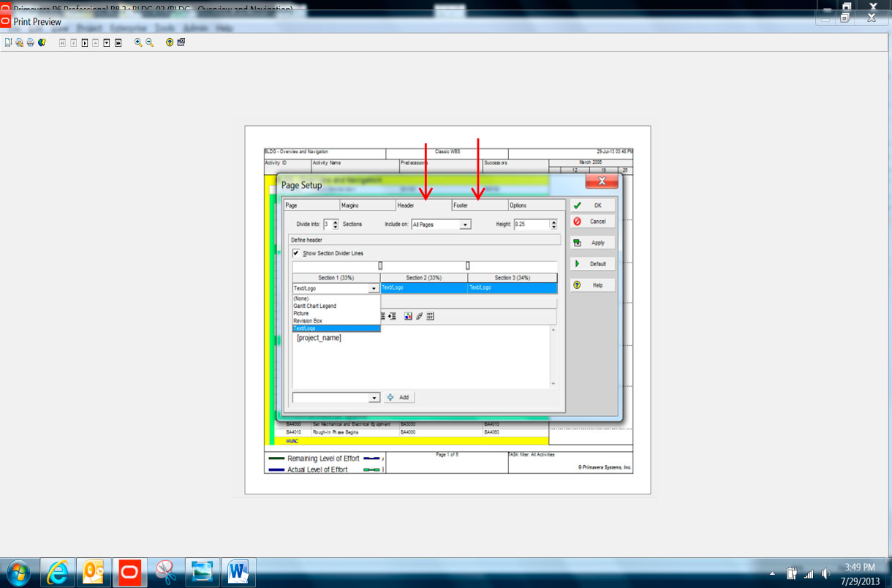Click the Print icon in the toolbar

tap(30, 42)
